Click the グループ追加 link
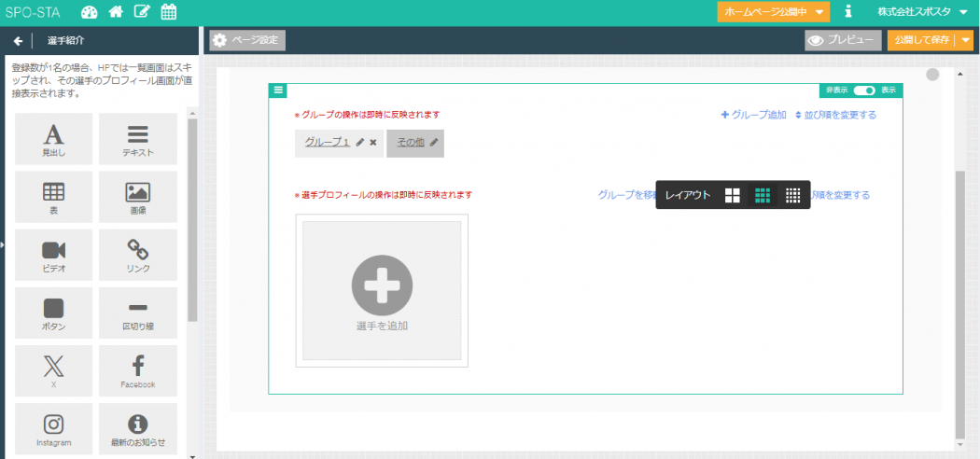980x459 pixels. tap(753, 115)
